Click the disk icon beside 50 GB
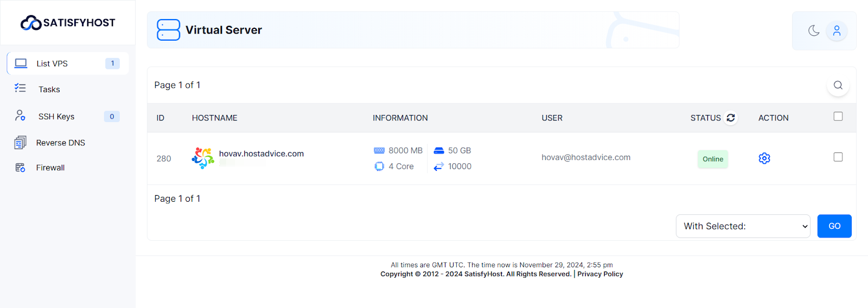 point(439,151)
